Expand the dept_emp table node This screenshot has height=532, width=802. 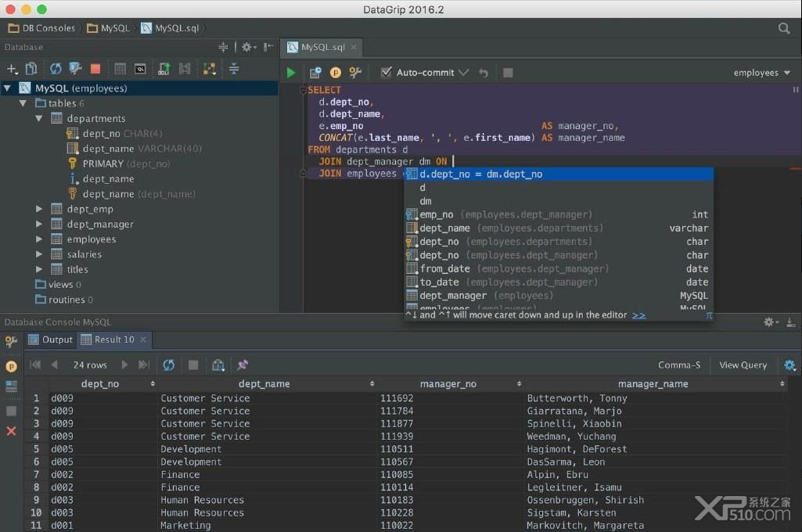pyautogui.click(x=39, y=209)
